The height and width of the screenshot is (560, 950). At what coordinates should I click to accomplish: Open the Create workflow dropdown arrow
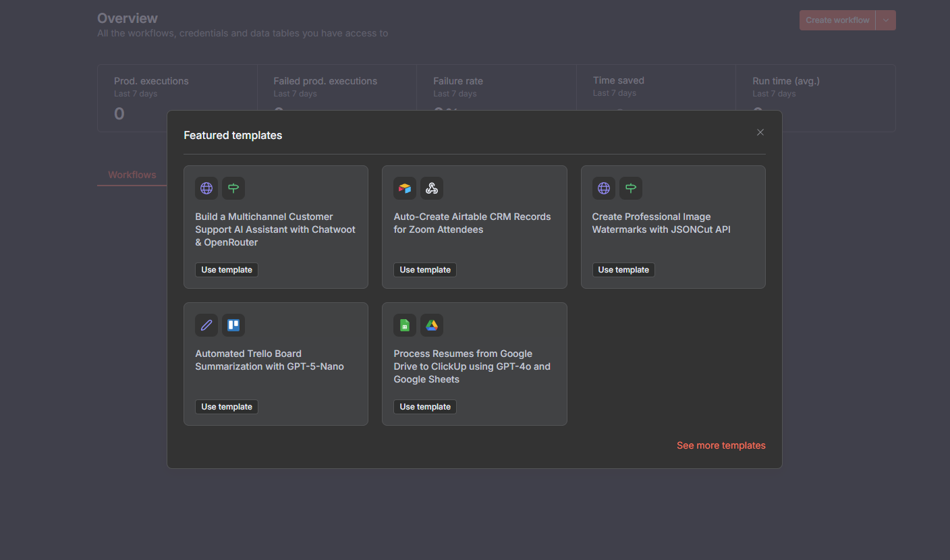click(885, 20)
